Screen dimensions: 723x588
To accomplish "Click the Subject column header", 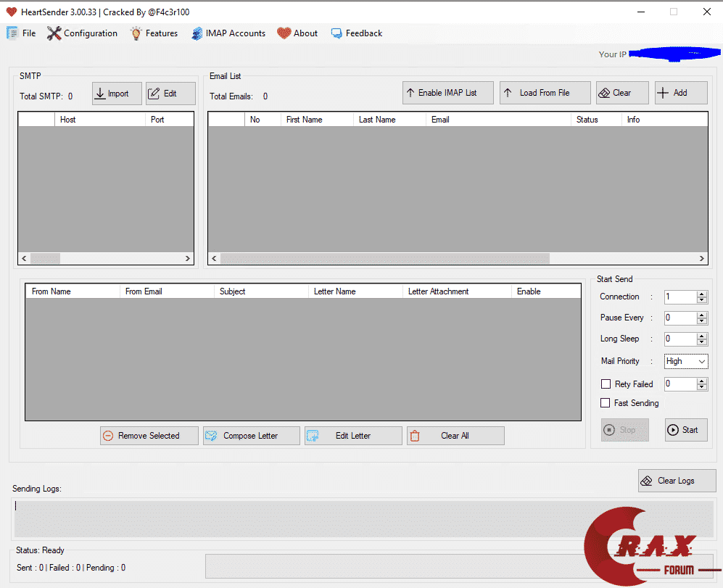I will coord(262,291).
